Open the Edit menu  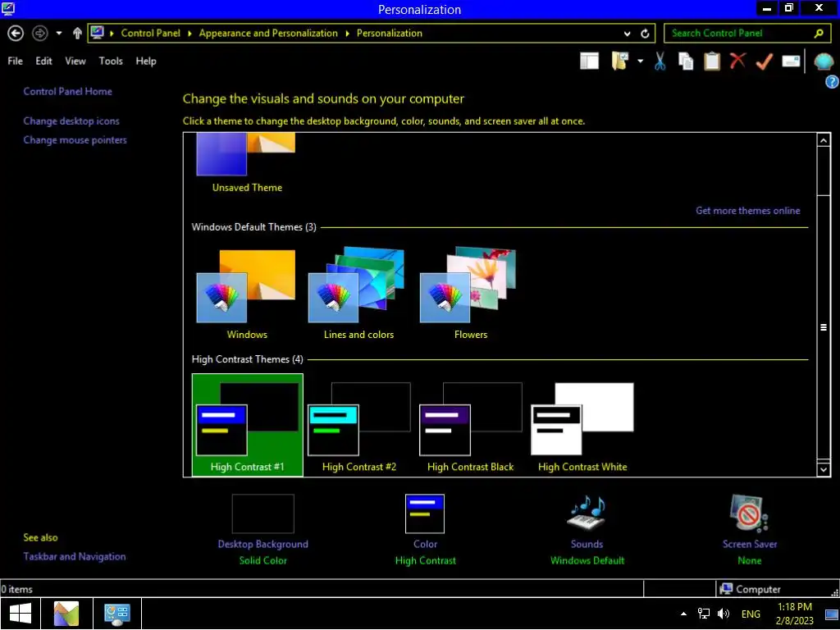point(44,61)
